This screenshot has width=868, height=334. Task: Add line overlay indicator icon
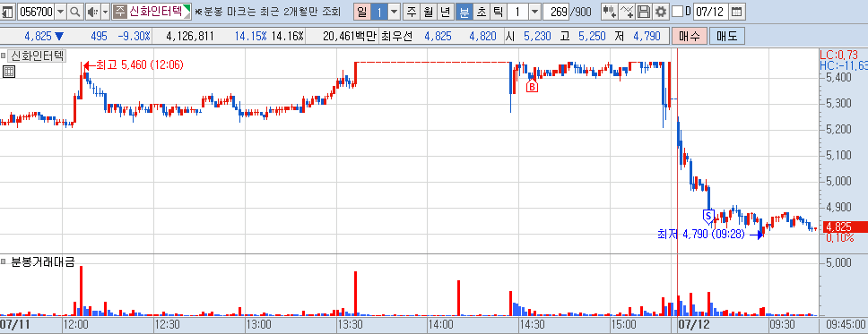[627, 11]
